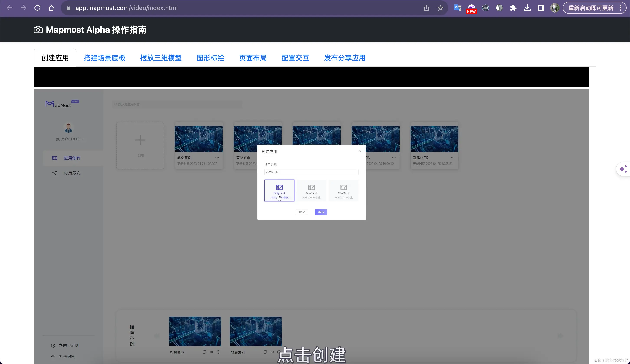Viewport: 630px width, 364px height.
Task: Open the more options menu on the 新建应用2 card
Action: (453, 158)
